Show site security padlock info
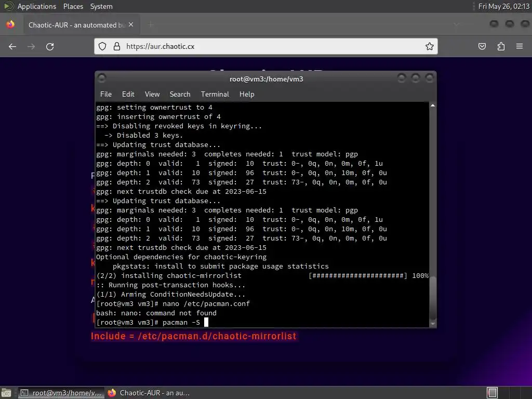The image size is (532, 399). tap(117, 46)
